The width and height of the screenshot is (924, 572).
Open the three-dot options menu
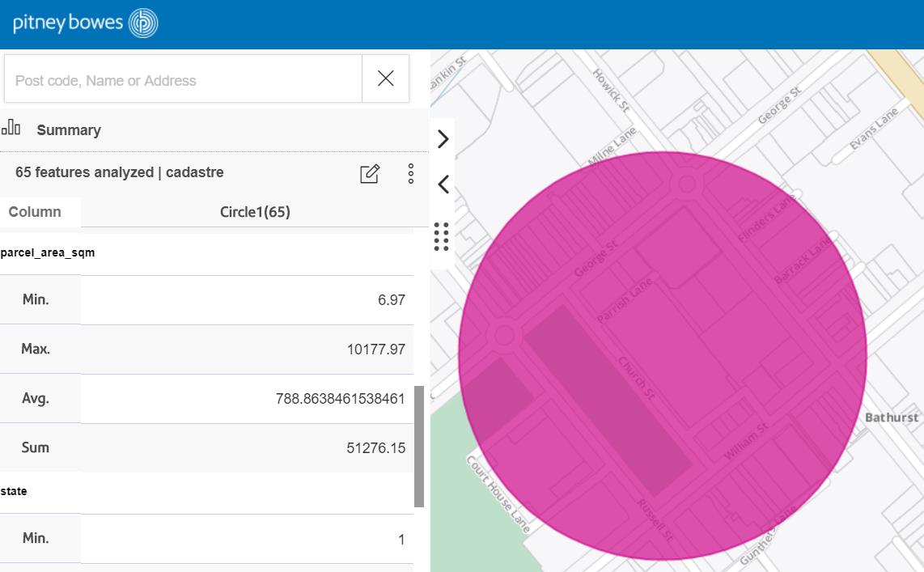click(x=411, y=174)
